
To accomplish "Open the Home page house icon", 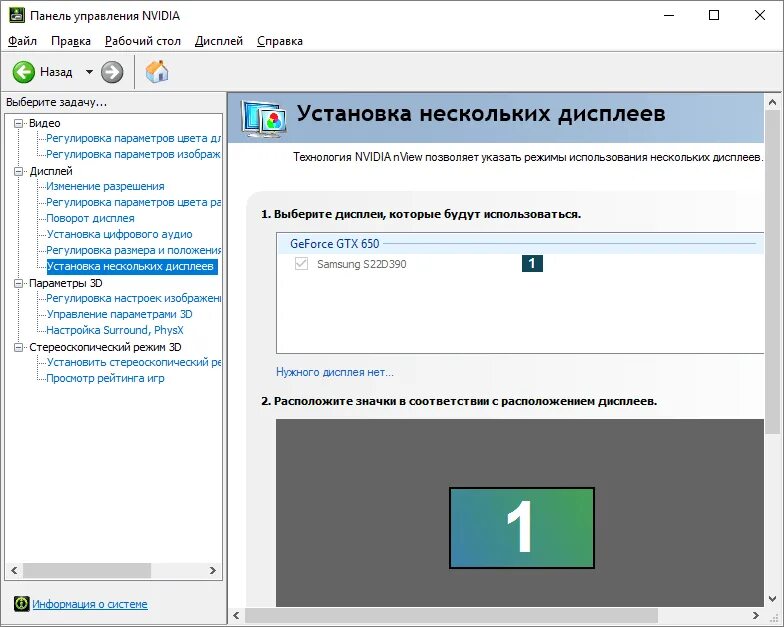I will click(x=157, y=72).
